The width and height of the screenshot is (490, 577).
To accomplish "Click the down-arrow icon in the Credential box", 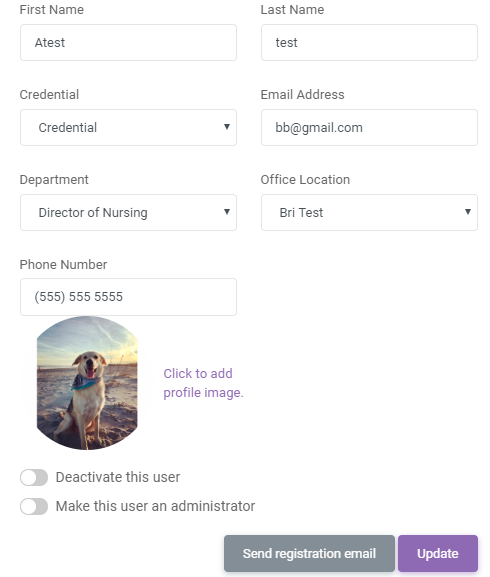I will tap(227, 127).
